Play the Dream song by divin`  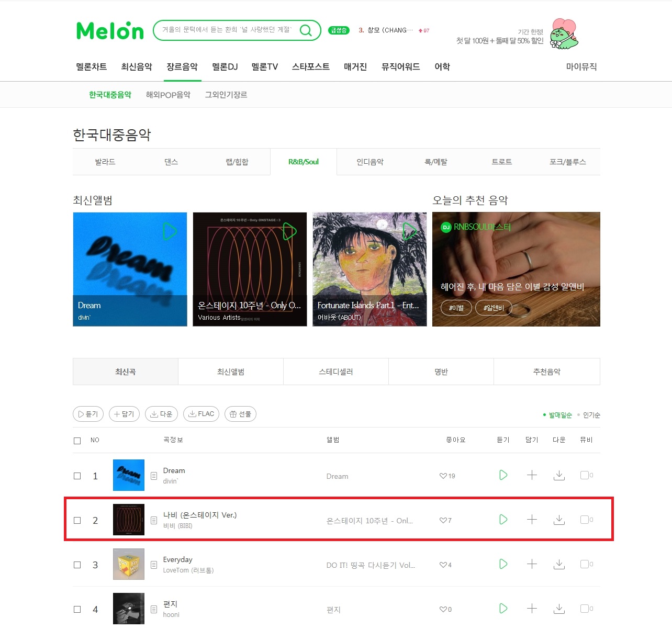tap(503, 475)
